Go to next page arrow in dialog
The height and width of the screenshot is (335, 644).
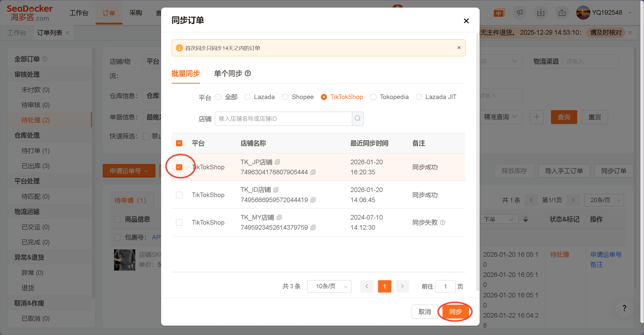[x=402, y=286]
